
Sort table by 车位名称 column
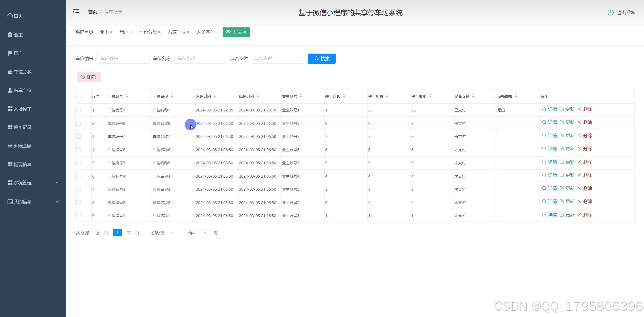pos(172,96)
